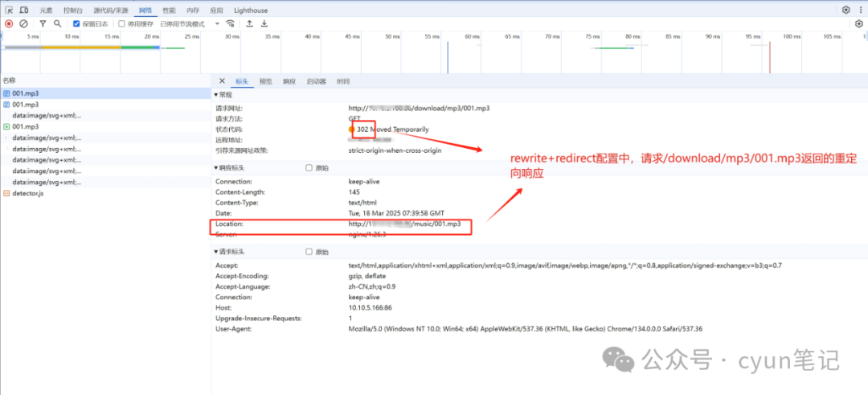
Task: Open the network filter funnel icon
Action: click(43, 24)
